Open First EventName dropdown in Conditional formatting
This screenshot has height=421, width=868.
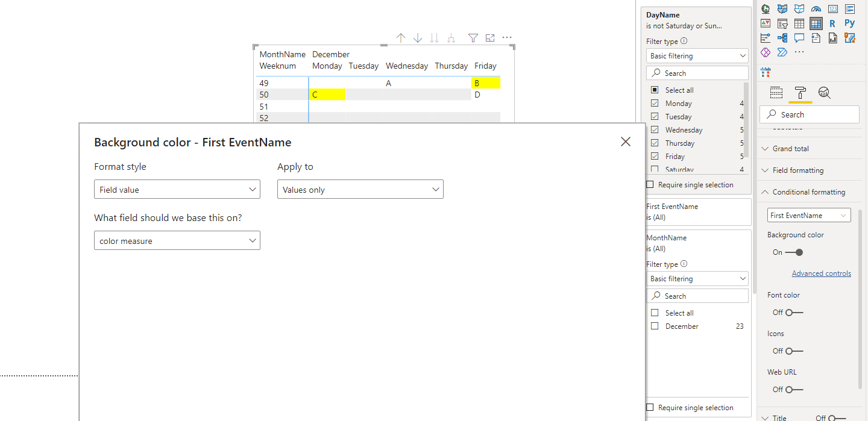pyautogui.click(x=809, y=215)
